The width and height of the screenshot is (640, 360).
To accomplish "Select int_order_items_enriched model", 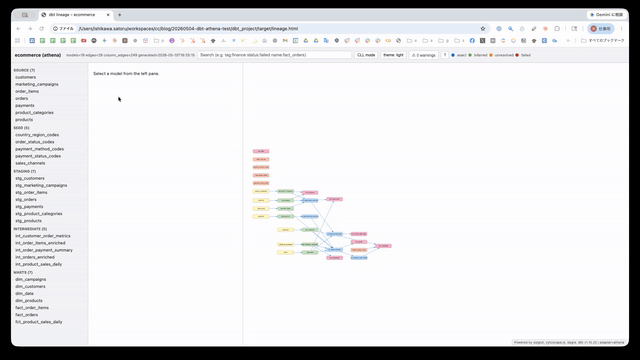I will click(x=40, y=243).
